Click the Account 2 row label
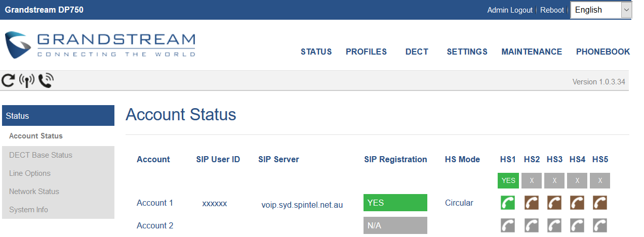 (155, 225)
